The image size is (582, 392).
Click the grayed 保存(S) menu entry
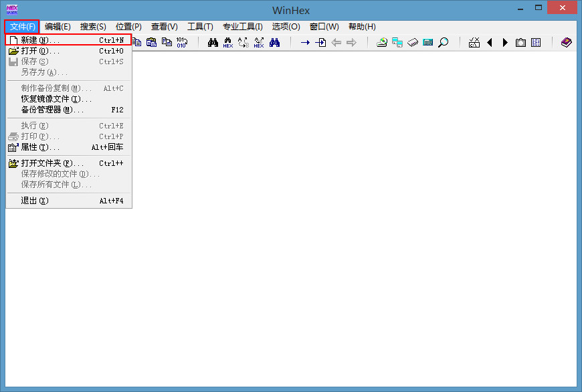point(69,62)
